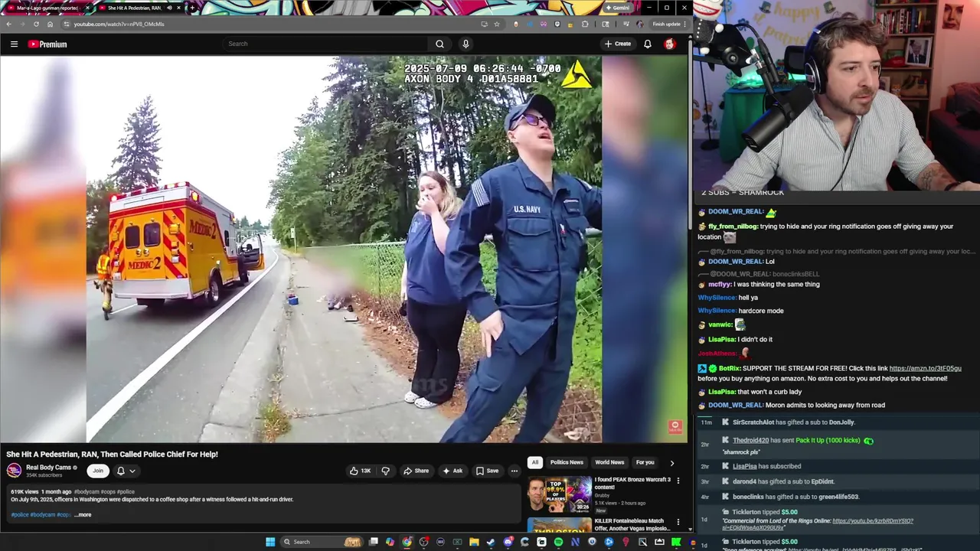This screenshot has width=980, height=551.
Task: Share the video
Action: (416, 471)
